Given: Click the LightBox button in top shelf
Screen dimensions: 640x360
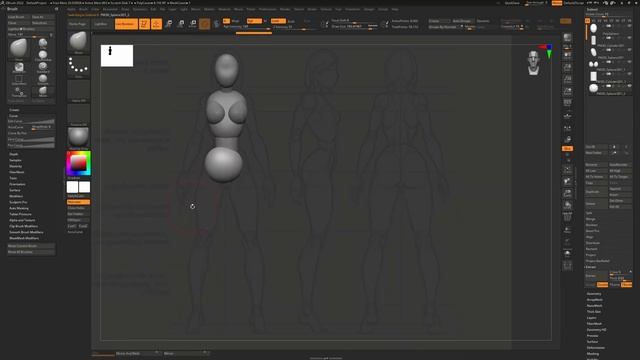Looking at the screenshot, I should point(101,24).
